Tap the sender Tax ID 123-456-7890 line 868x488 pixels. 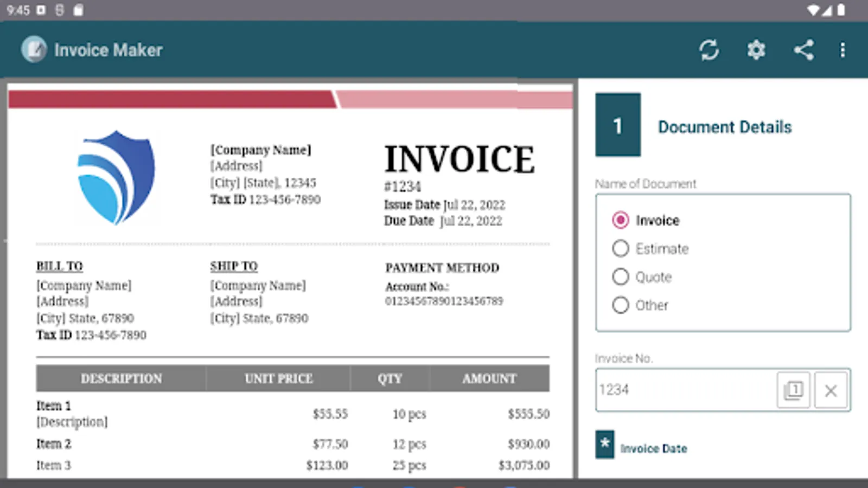pyautogui.click(x=265, y=200)
